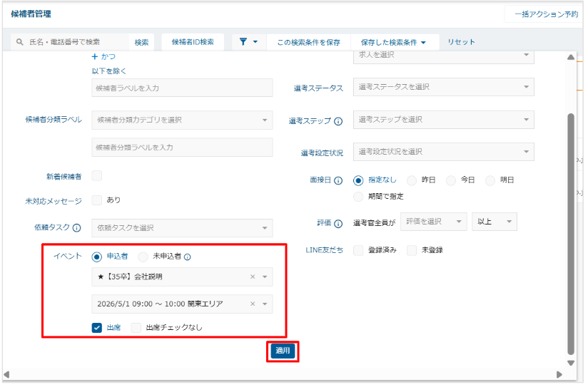This screenshot has height=387, width=588.
Task: Open the 以上 comparison dropdown
Action: point(494,222)
